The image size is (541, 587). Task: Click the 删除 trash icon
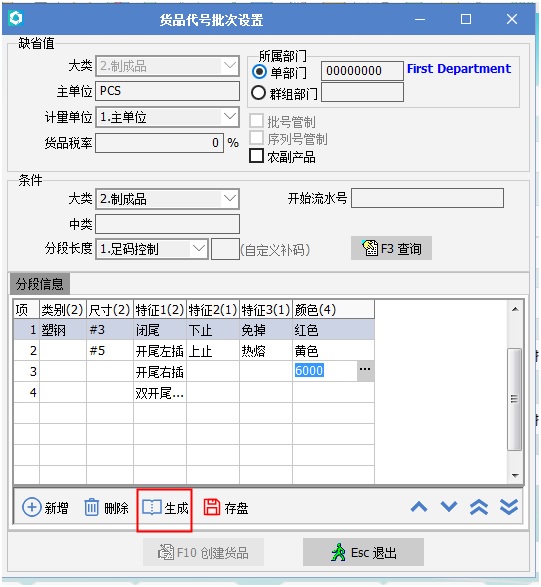pos(91,508)
